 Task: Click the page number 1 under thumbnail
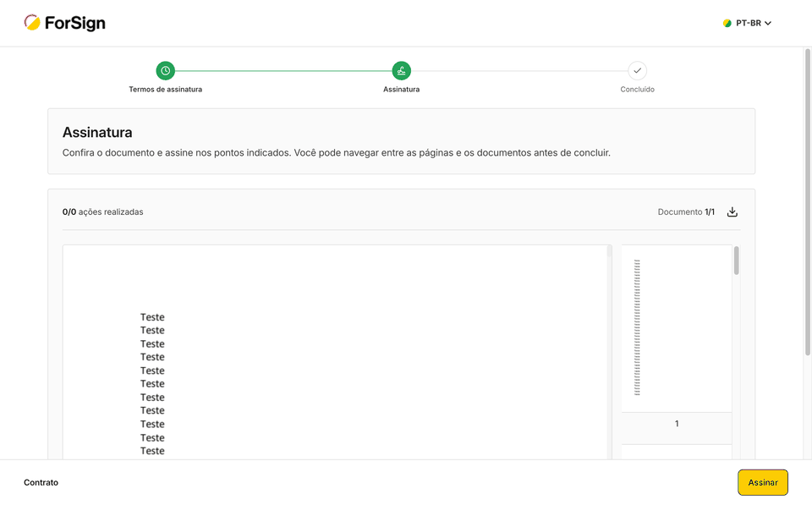click(677, 424)
